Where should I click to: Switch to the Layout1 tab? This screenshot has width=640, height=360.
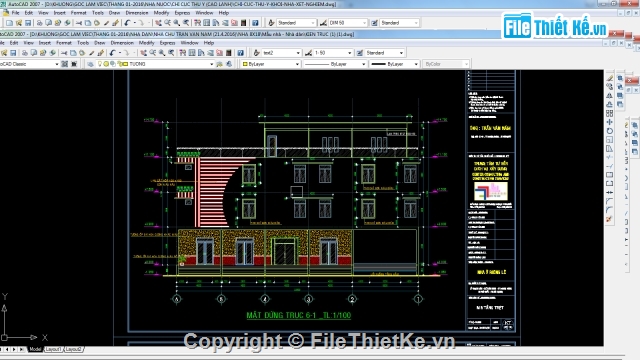pyautogui.click(x=53, y=349)
